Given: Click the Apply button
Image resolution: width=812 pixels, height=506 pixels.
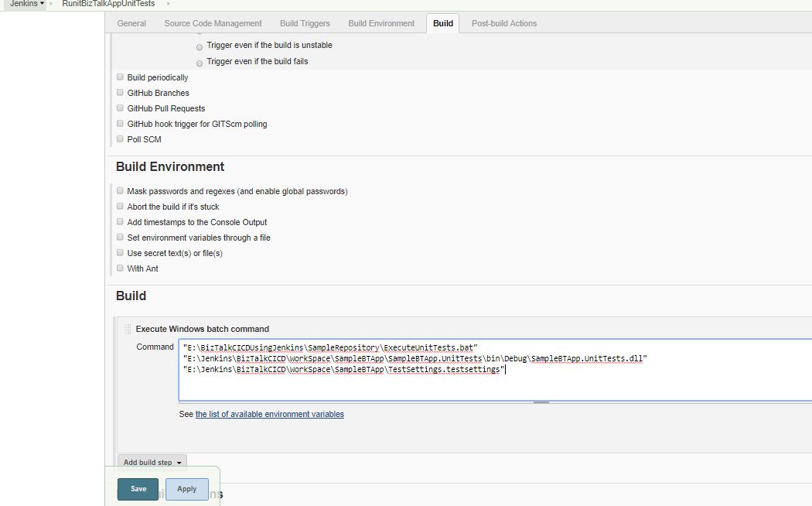Looking at the screenshot, I should (x=187, y=489).
